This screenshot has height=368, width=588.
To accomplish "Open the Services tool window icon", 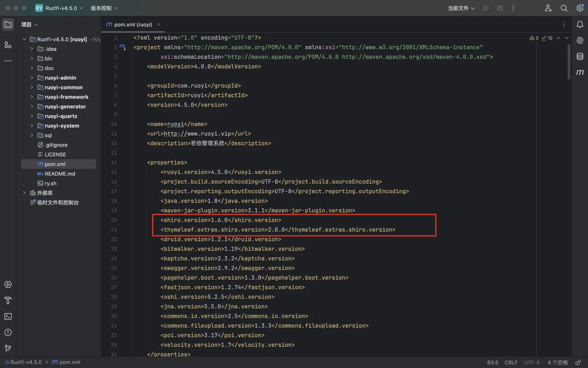I will (8, 285).
